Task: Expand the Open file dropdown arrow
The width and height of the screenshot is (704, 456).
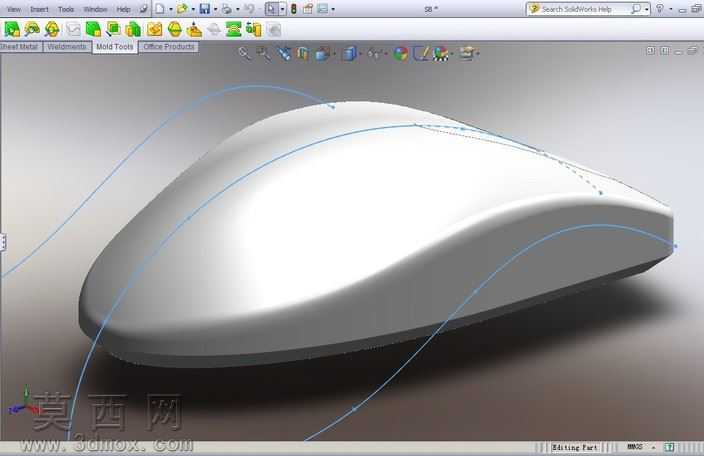Action: click(193, 9)
